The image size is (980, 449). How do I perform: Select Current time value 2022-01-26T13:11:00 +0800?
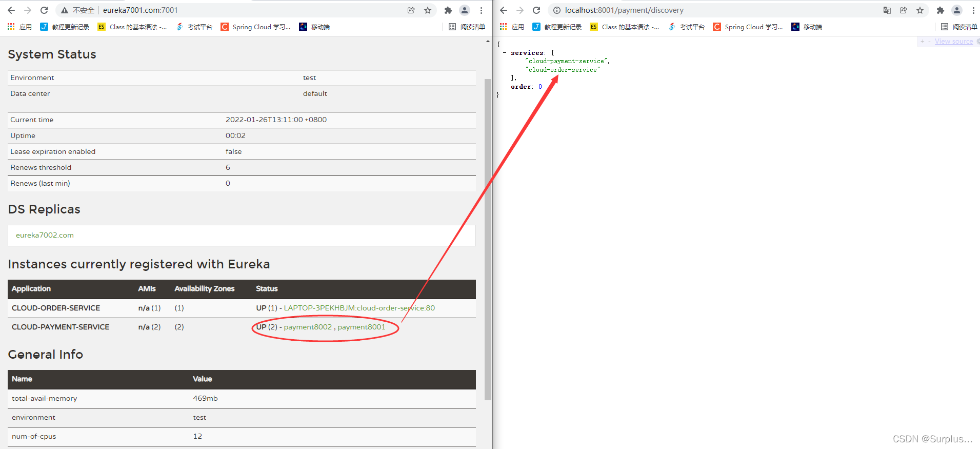pyautogui.click(x=276, y=120)
